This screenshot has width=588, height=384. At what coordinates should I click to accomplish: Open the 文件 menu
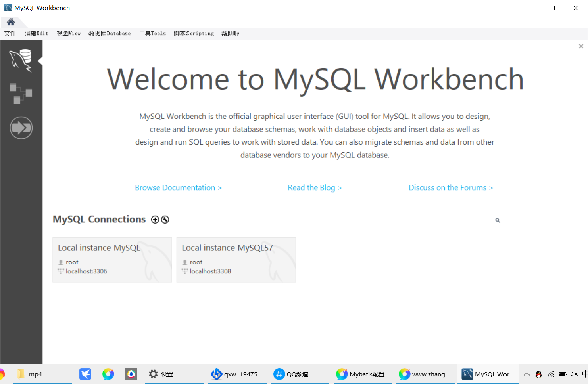click(10, 34)
